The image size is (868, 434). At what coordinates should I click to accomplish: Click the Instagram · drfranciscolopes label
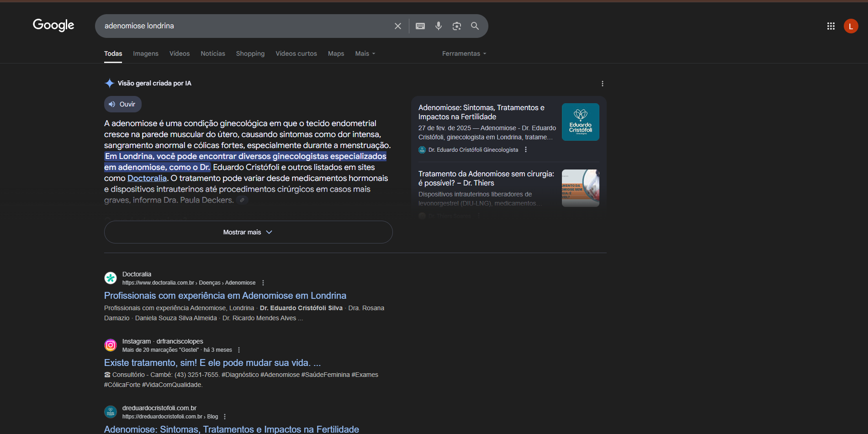point(163,341)
